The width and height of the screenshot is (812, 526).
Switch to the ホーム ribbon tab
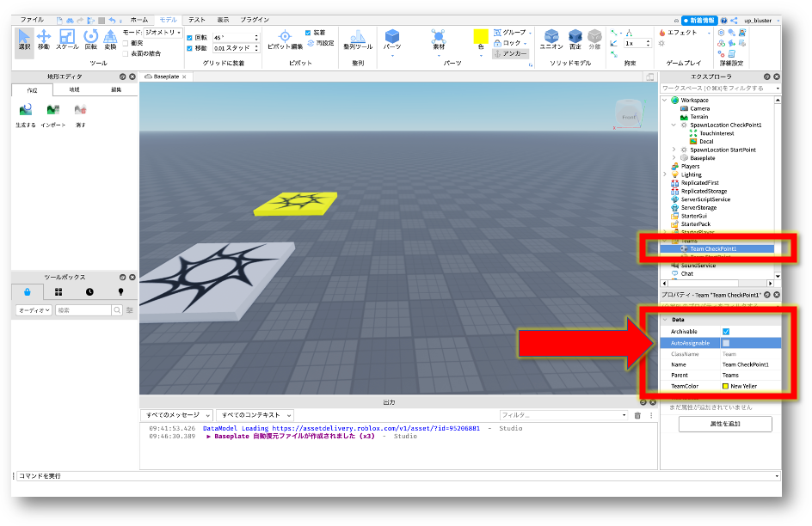coord(138,20)
